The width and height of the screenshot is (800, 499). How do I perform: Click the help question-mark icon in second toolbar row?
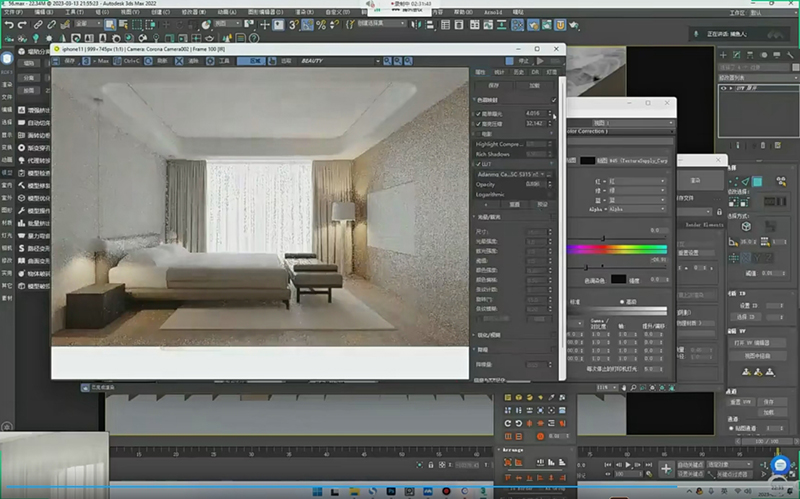[x=254, y=38]
